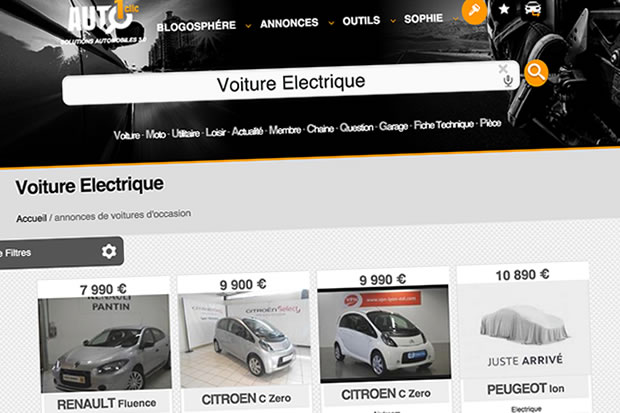Follow the Accueil breadcrumb link
This screenshot has width=620, height=413.
pos(31,218)
